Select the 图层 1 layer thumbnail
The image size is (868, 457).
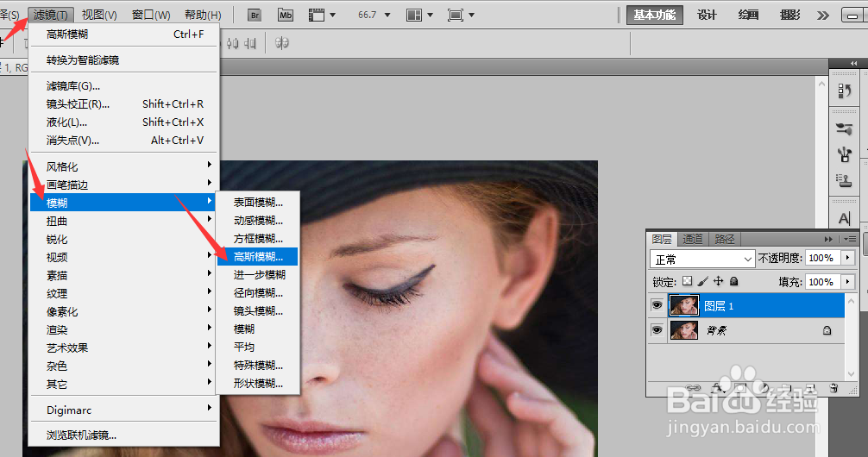[x=683, y=305]
